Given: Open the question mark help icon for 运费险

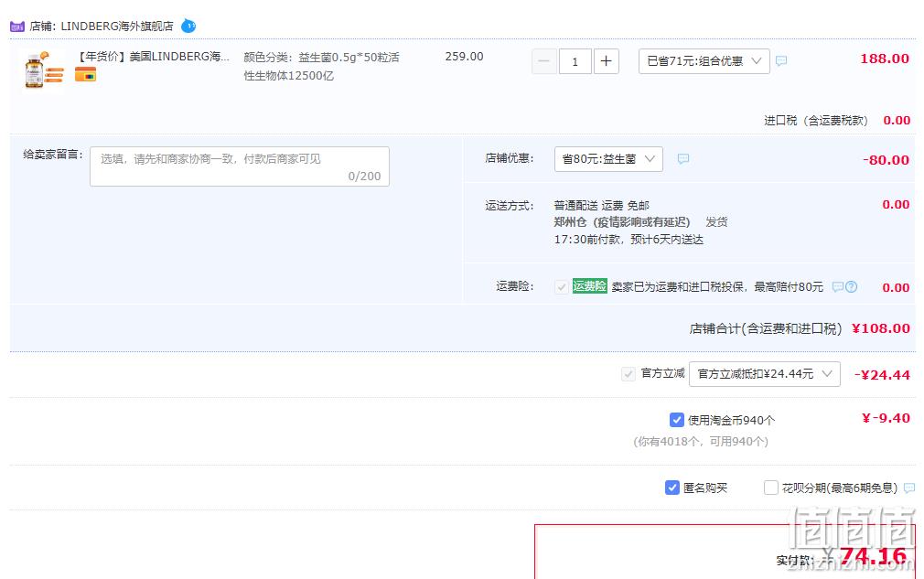Looking at the screenshot, I should pos(851,287).
